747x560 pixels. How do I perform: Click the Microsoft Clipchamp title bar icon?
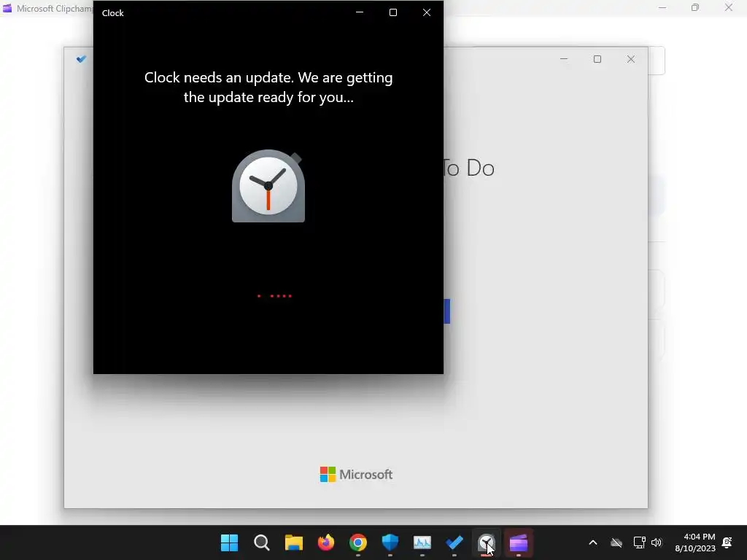pyautogui.click(x=7, y=8)
